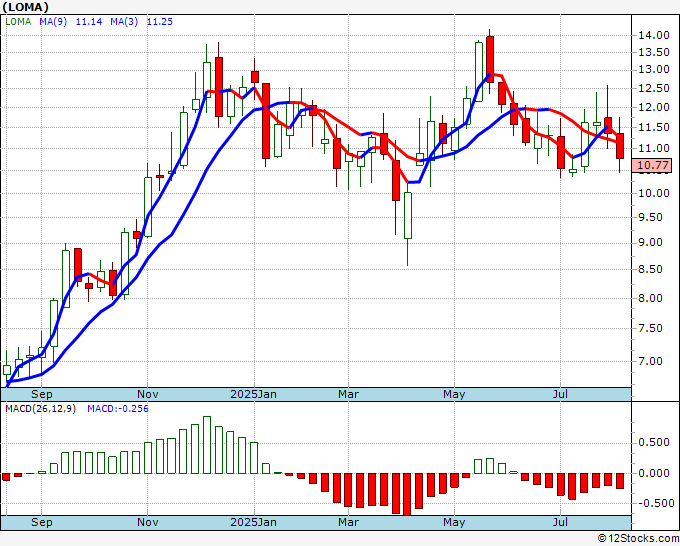Click Jul on the price chart time axis
The height and width of the screenshot is (546, 680).
[560, 394]
